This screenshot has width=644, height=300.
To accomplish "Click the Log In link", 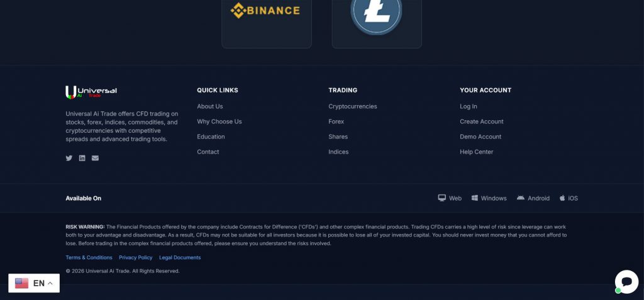I will [x=469, y=106].
